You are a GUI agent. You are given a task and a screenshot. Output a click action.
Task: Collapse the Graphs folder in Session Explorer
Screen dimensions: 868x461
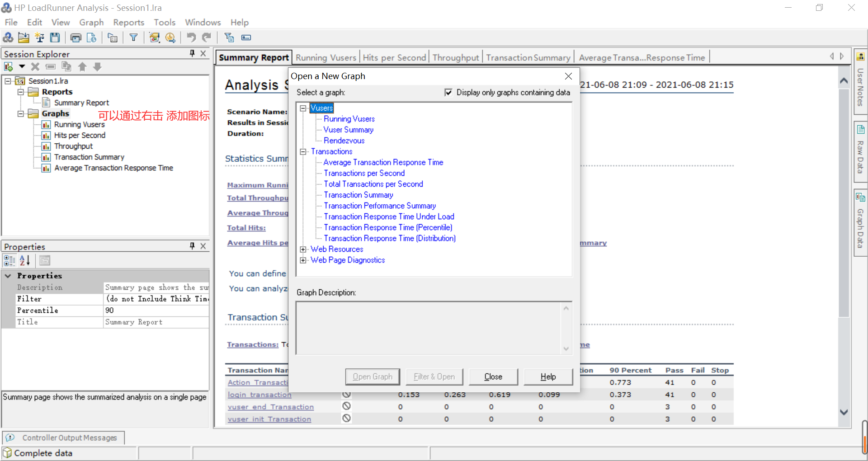coord(20,113)
